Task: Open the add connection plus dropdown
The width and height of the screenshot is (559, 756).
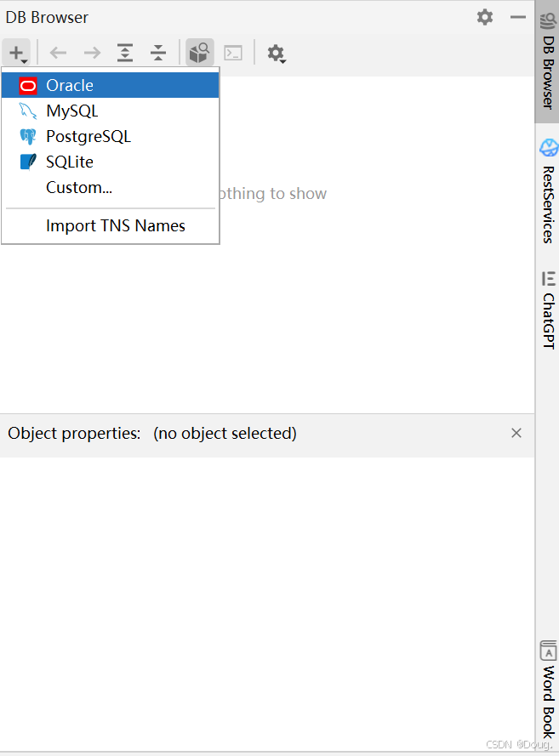Action: 17,53
